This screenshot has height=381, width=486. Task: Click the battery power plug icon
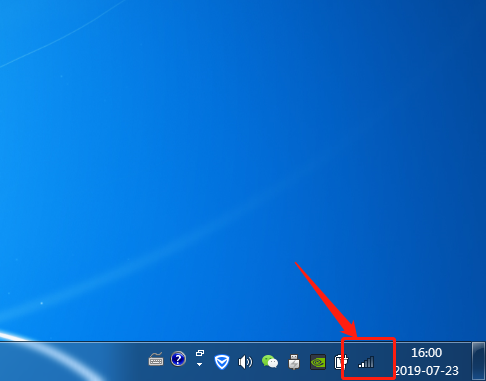click(341, 362)
